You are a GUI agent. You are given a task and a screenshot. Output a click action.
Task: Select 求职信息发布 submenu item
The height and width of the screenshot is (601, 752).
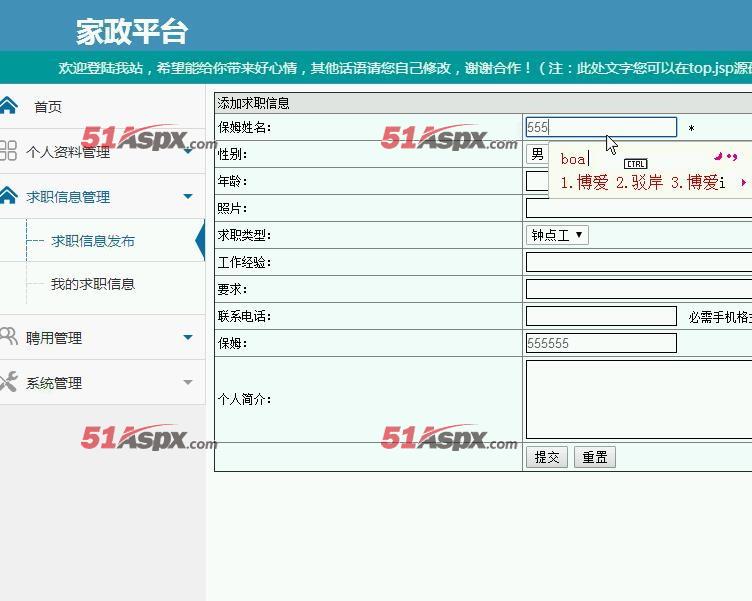point(93,241)
